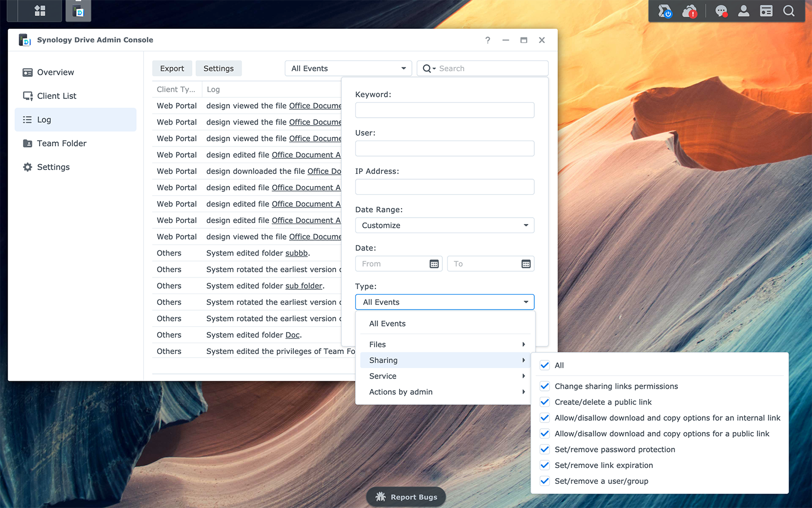Toggle the All checkbox in sharing options

pyautogui.click(x=544, y=365)
